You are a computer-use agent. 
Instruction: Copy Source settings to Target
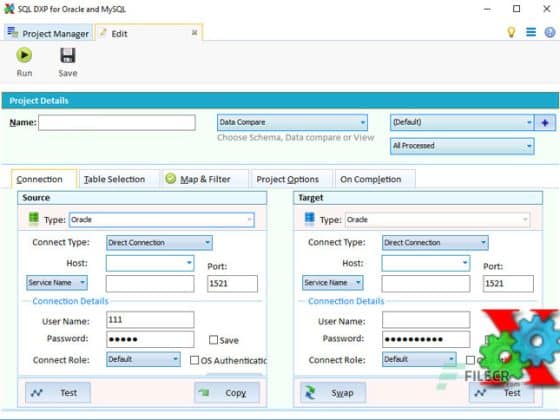click(227, 392)
